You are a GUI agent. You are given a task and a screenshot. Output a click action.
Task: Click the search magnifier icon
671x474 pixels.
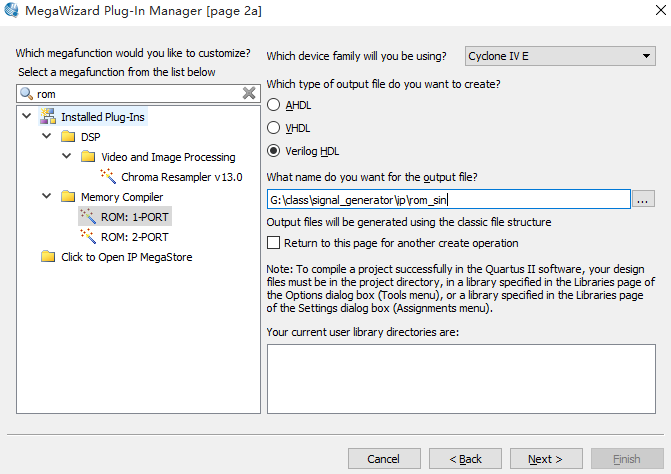click(x=27, y=93)
